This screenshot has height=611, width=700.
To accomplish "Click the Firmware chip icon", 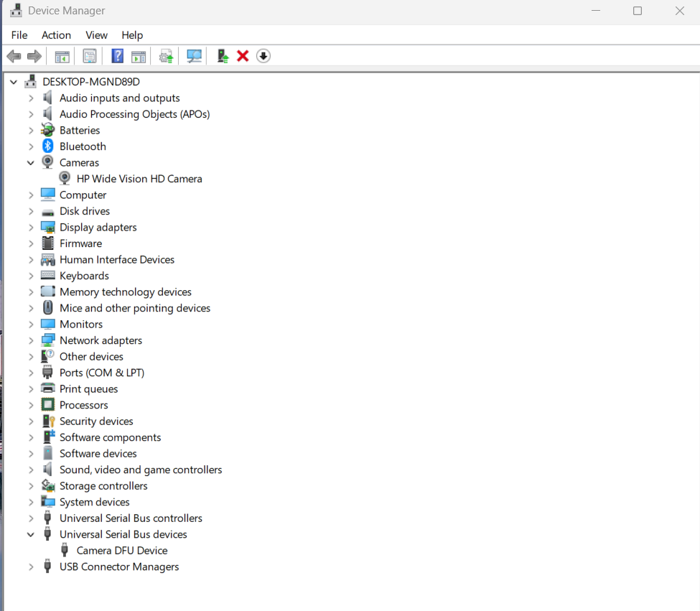I will (x=48, y=243).
